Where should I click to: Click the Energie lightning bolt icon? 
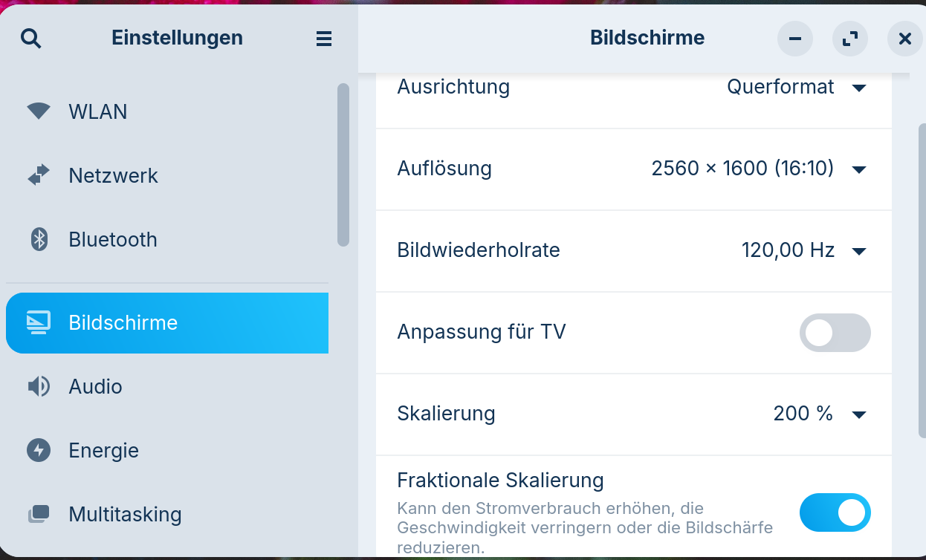pos(39,450)
